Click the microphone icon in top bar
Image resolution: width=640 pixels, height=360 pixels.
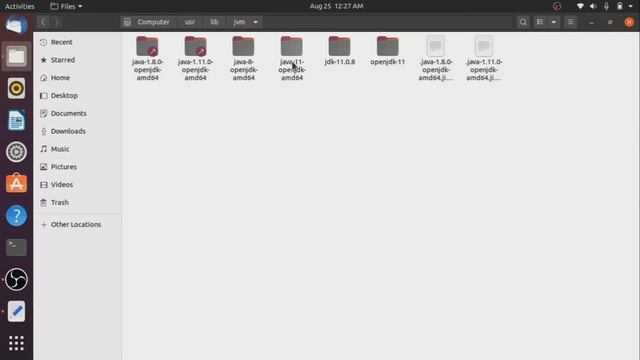[x=606, y=6]
